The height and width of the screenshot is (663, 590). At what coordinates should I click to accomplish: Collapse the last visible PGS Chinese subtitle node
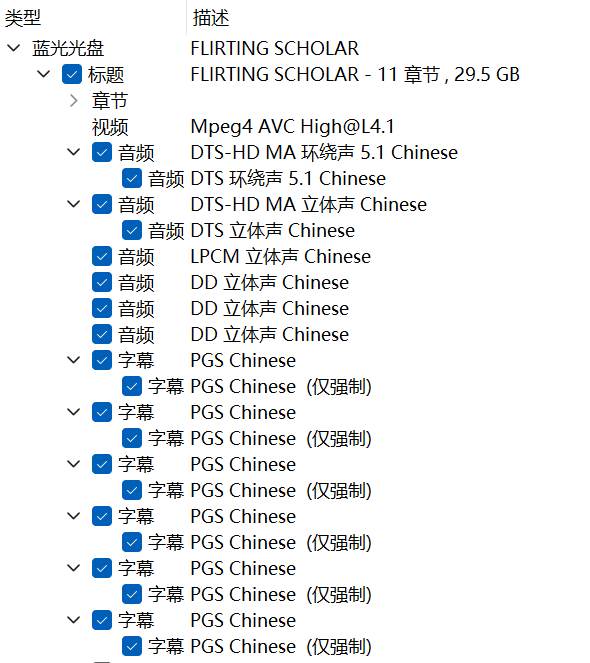coord(74,620)
